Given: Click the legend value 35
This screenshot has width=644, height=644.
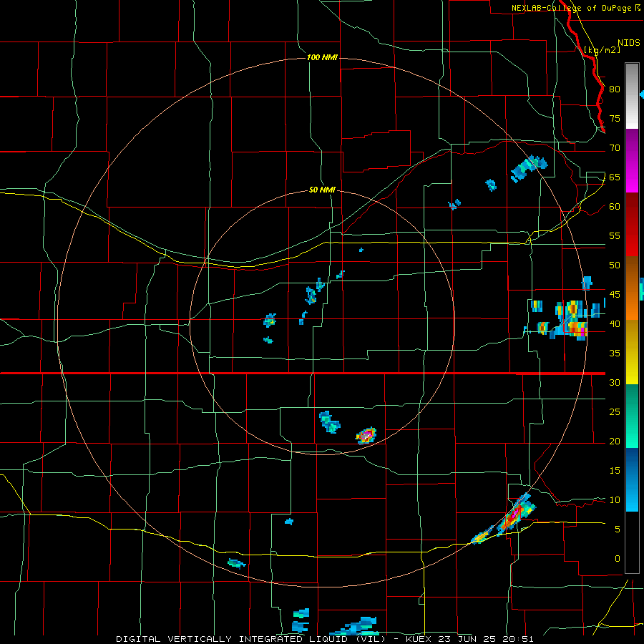Looking at the screenshot, I should click(615, 353).
